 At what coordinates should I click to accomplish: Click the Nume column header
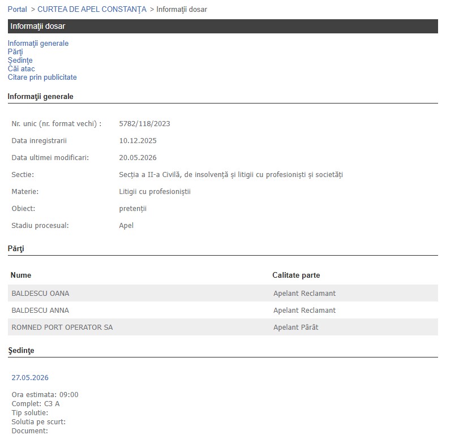21,275
